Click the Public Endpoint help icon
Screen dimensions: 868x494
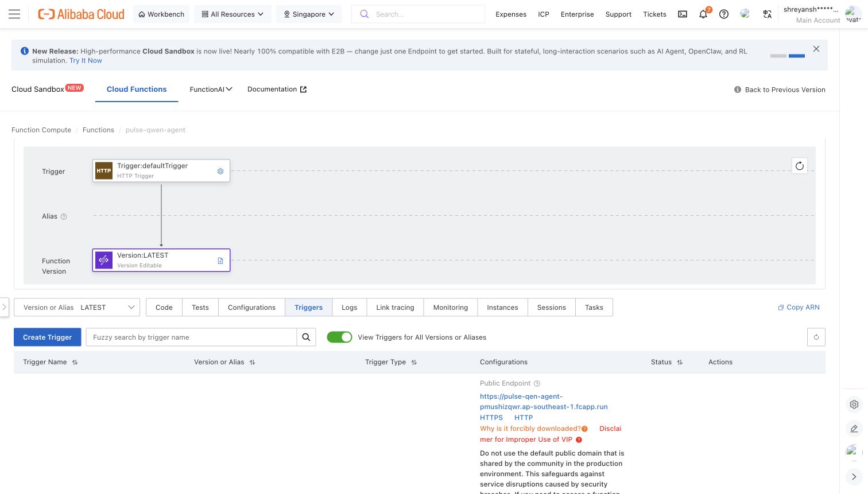pos(537,383)
